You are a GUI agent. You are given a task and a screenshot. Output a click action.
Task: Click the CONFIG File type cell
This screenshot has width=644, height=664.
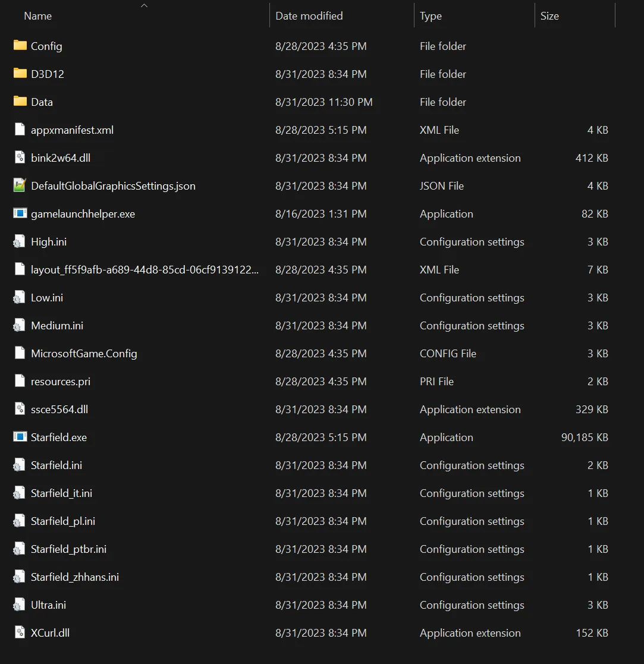point(448,354)
